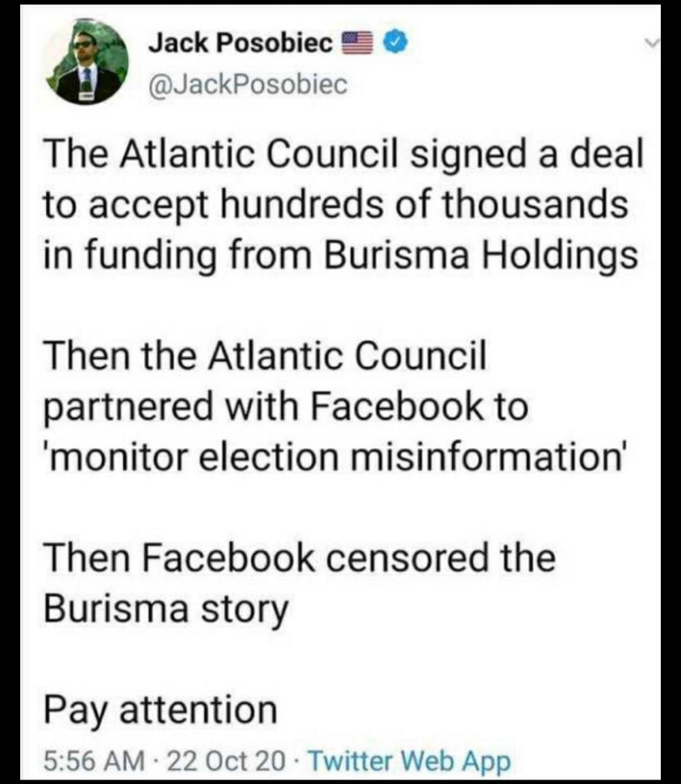Click the American flag emoji

357,43
